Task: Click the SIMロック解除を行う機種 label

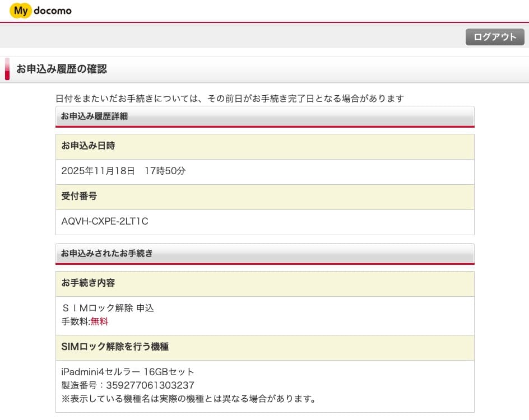Action: click(115, 347)
